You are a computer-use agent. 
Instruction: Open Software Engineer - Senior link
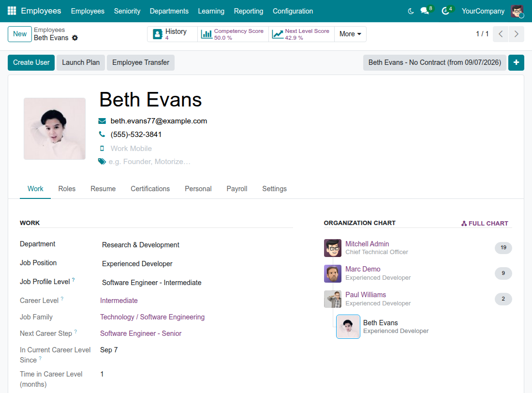tap(141, 333)
